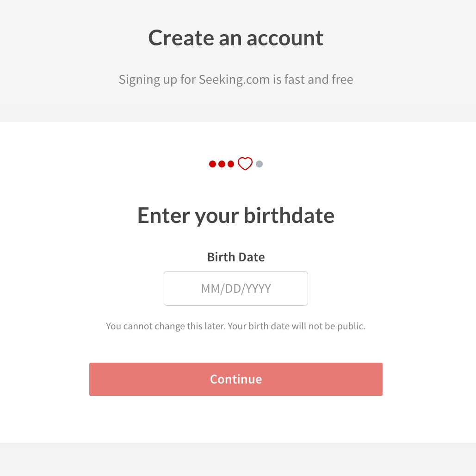Image resolution: width=476 pixels, height=476 pixels.
Task: Click the birth date privacy disclaimer text
Action: (236, 326)
